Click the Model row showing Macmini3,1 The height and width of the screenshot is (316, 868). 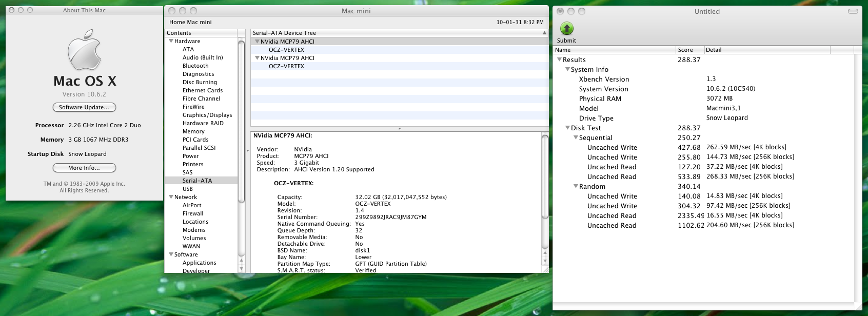[704, 109]
